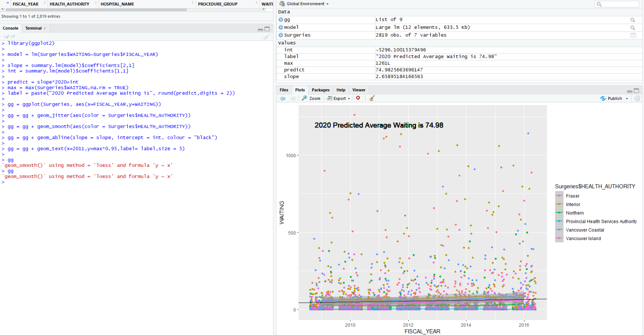Screen dimensions: 644x335
Task: Click the Vancouver Island legend label
Action: pyautogui.click(x=583, y=239)
